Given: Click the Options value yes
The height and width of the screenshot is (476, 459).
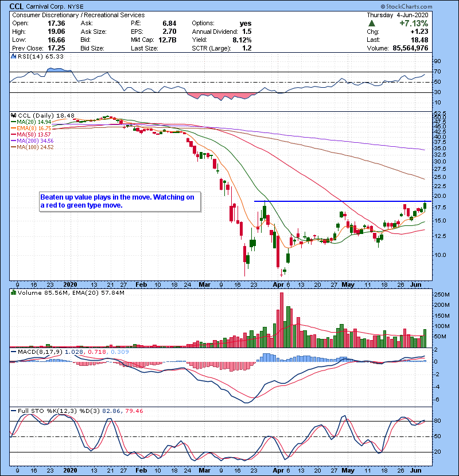Looking at the screenshot, I should point(246,24).
